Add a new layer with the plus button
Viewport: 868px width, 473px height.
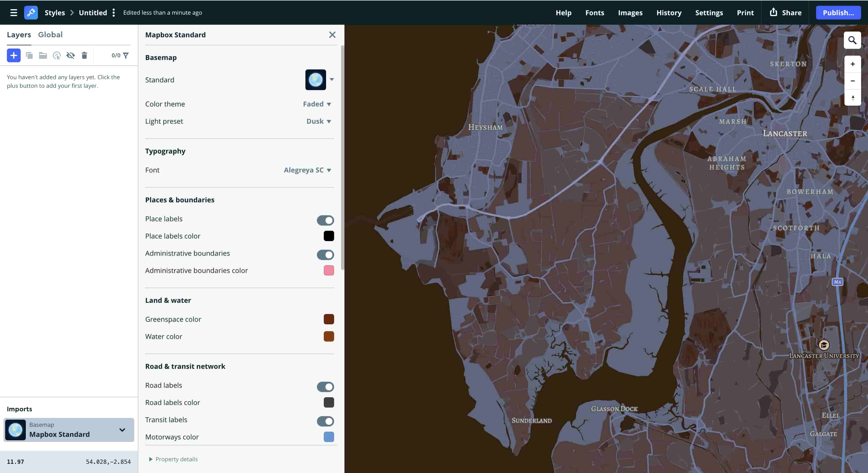[13, 55]
